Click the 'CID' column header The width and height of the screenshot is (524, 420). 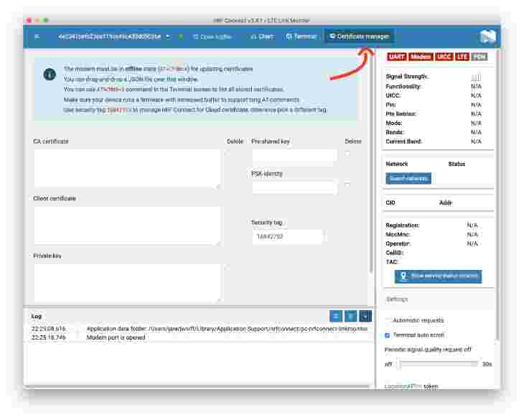point(390,202)
